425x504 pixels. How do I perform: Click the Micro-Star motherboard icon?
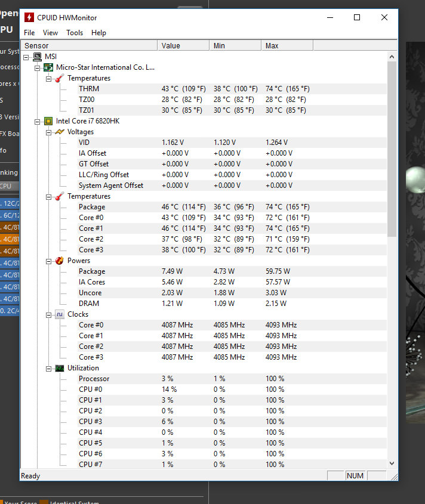(48, 67)
